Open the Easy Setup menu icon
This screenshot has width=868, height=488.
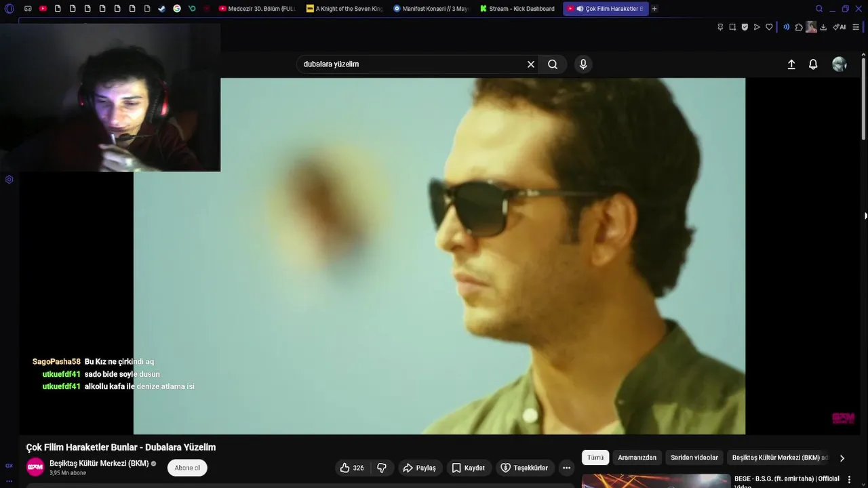coord(856,27)
